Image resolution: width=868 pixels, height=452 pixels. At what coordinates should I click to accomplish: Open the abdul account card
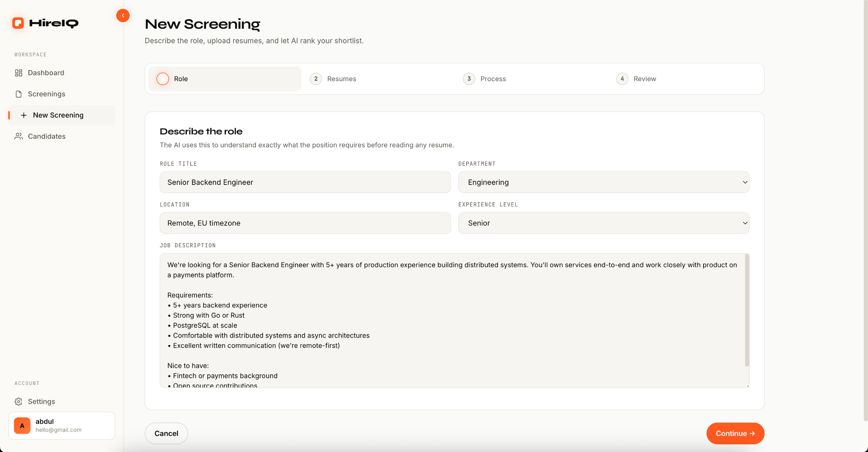pyautogui.click(x=62, y=426)
